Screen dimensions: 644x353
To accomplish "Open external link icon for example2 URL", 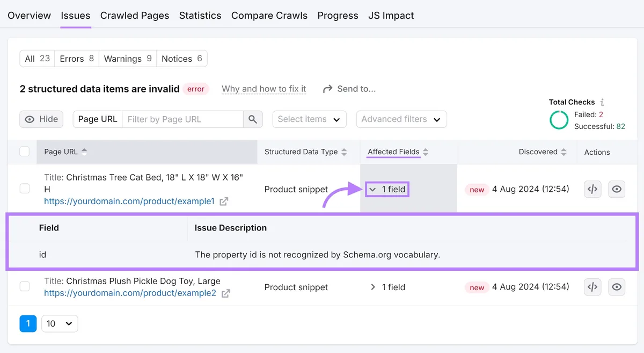I will (x=225, y=293).
